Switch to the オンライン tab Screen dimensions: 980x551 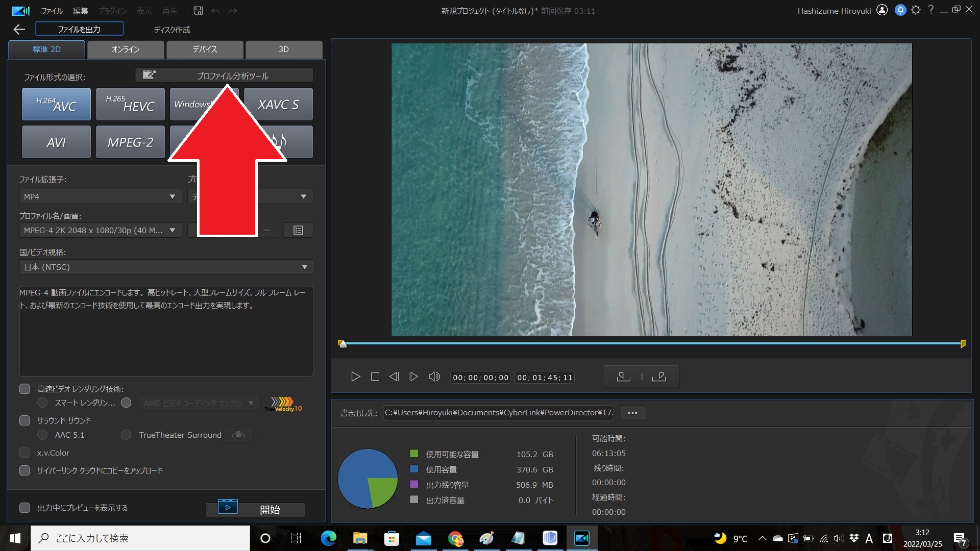coord(126,49)
